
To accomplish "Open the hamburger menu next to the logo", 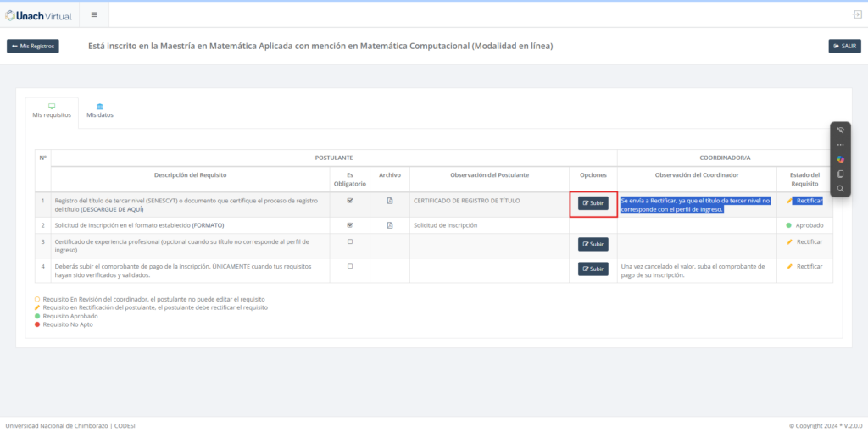I will pos(93,14).
